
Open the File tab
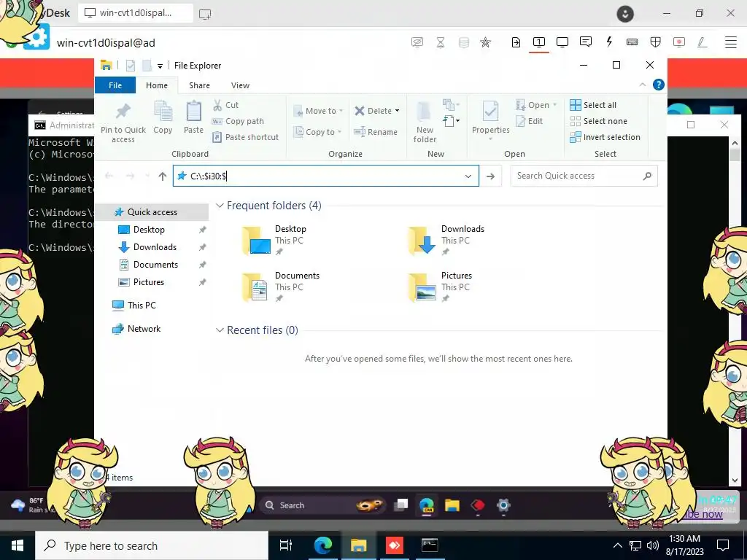pos(115,85)
